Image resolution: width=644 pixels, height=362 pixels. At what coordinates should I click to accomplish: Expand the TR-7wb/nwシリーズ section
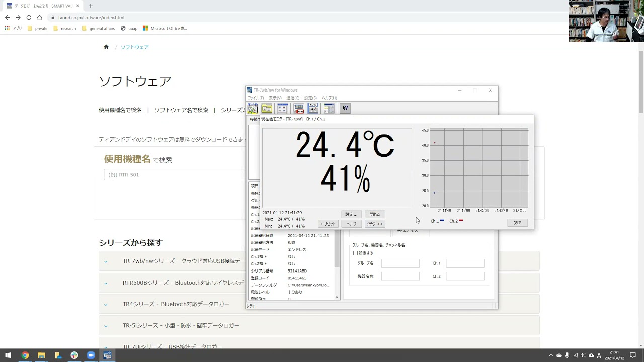[172, 261]
